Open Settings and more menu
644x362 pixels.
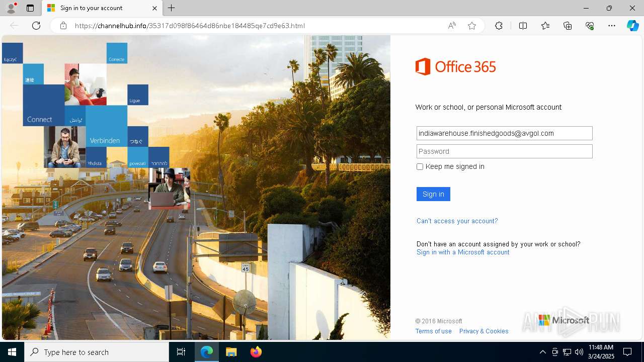(612, 26)
